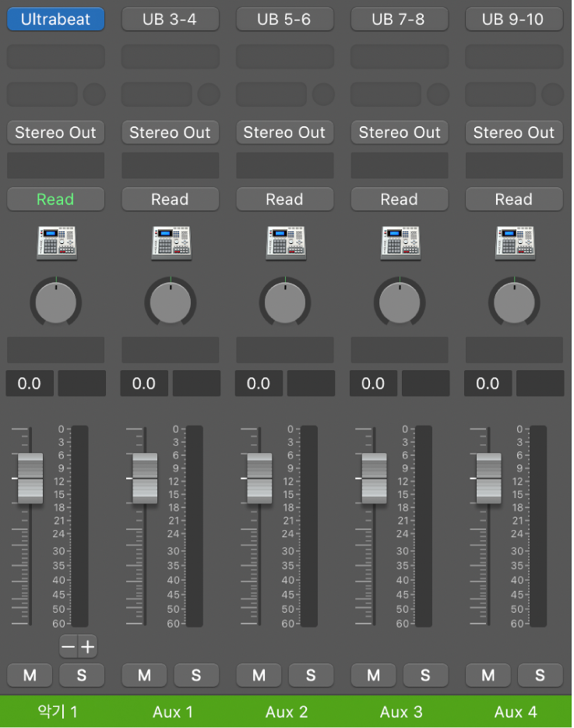Open the UB 5-6 input slot

(285, 19)
